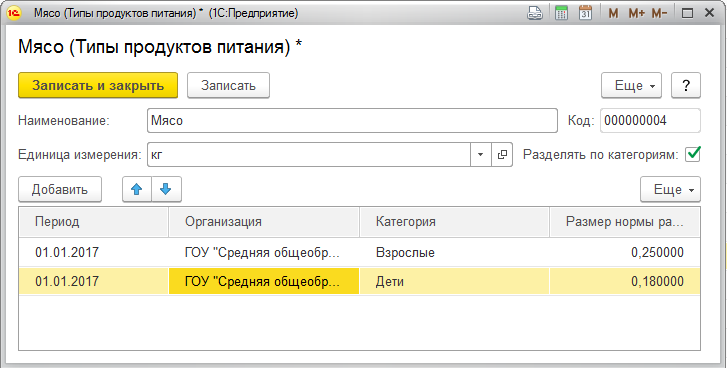The image size is (727, 368).
Task: Move row down with blue arrow
Action: (166, 189)
